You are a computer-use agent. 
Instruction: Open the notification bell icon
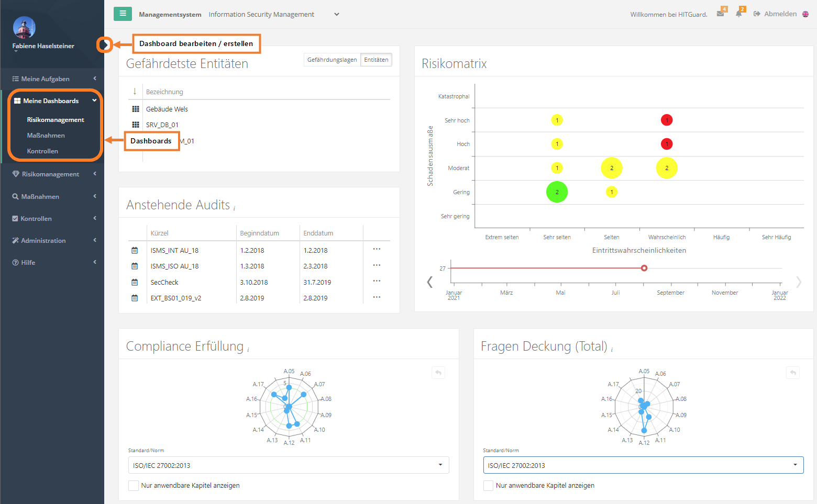click(x=739, y=14)
